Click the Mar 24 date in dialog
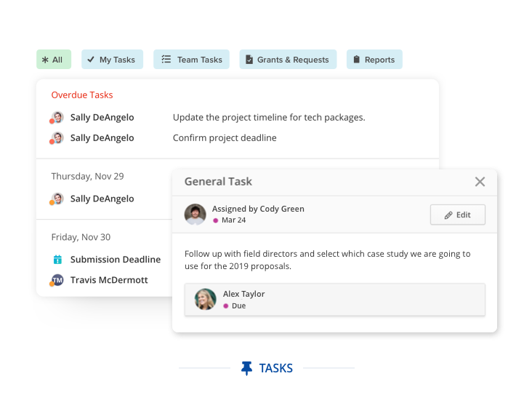532x400 pixels. [x=234, y=220]
